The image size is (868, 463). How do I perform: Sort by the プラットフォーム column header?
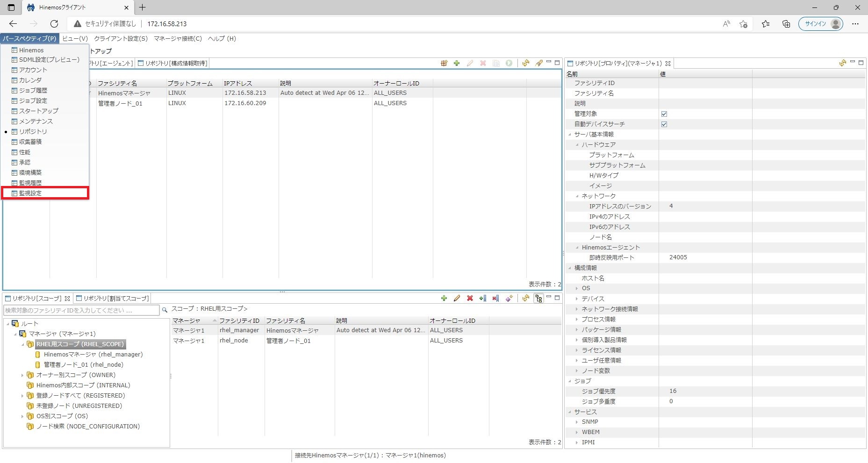pyautogui.click(x=194, y=83)
